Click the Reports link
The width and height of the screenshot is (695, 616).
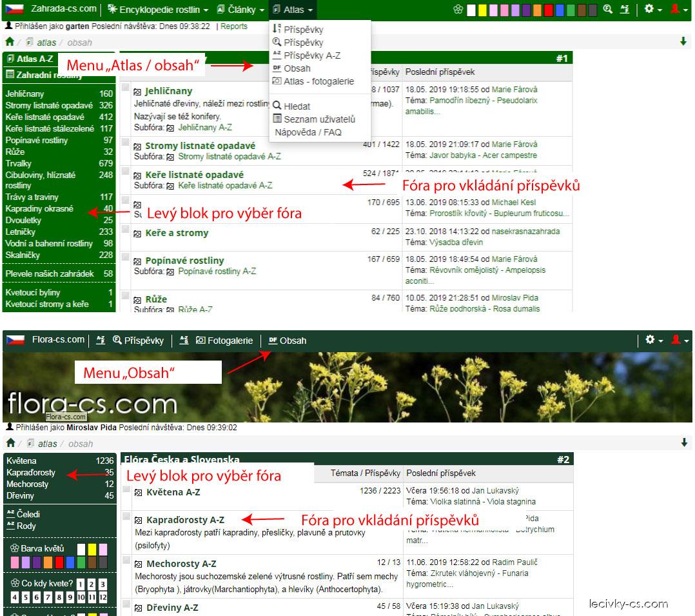(234, 26)
